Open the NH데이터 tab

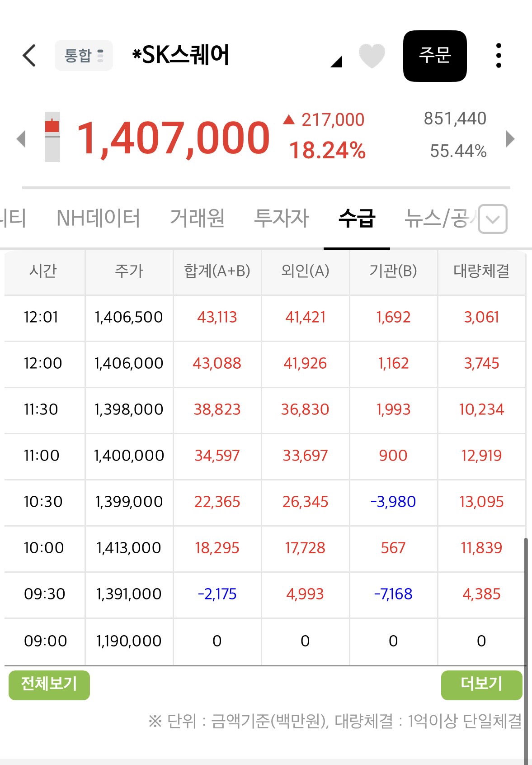[98, 218]
